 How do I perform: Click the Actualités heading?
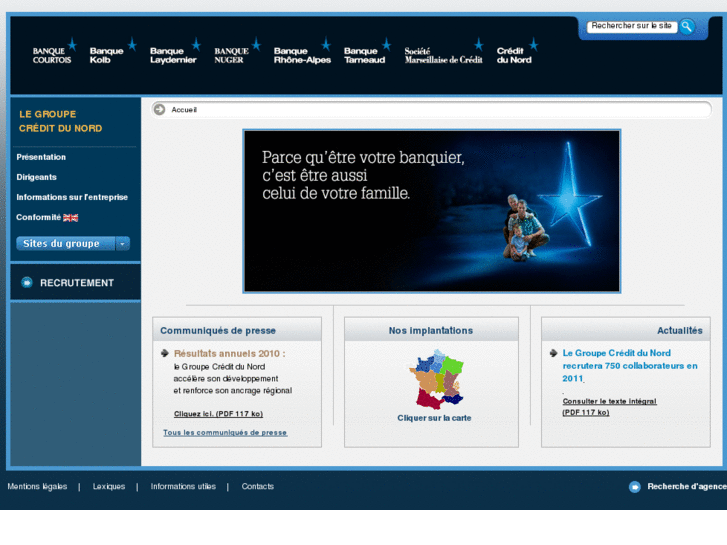(x=680, y=331)
